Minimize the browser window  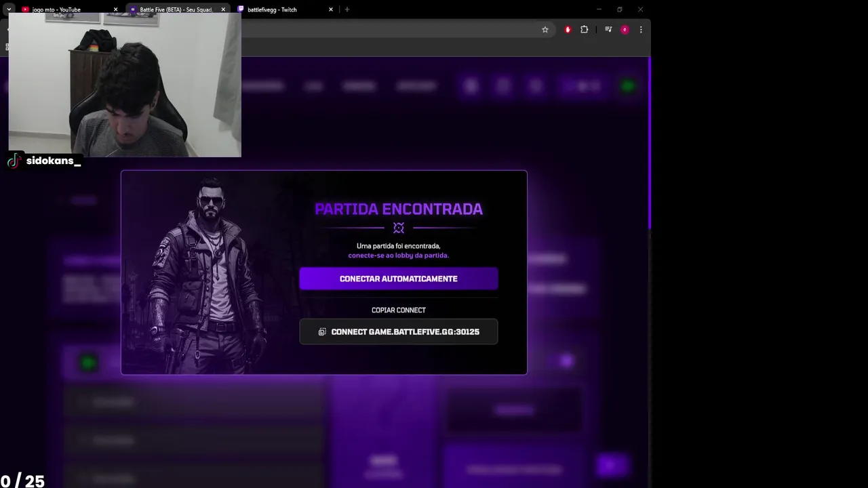point(599,9)
